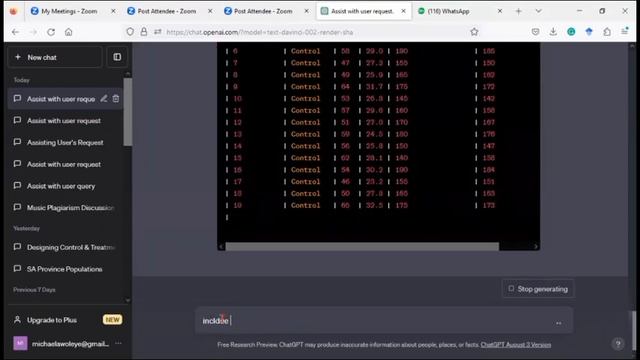640x360 pixels.
Task: Open Firefox application menu
Action: point(625,32)
